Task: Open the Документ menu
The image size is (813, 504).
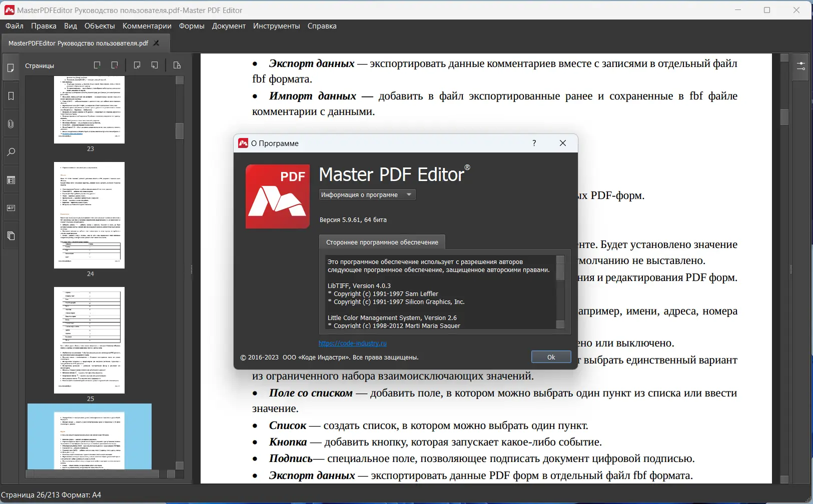Action: 229,26
